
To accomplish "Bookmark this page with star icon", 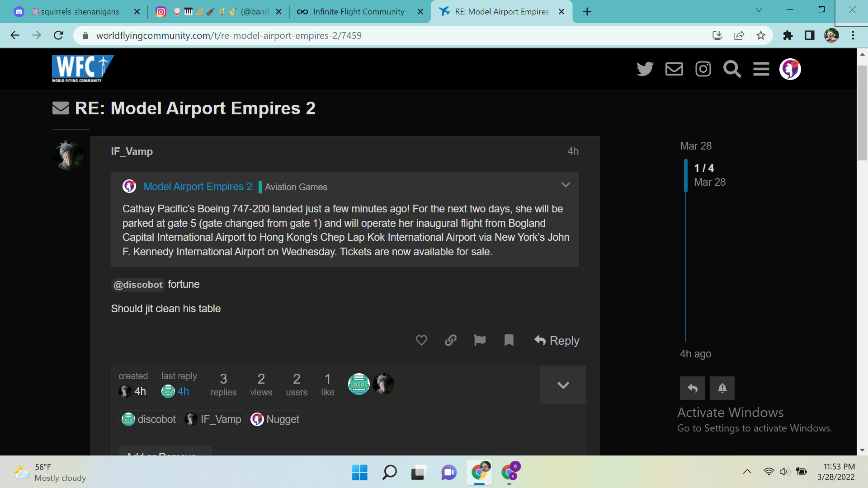I will tap(761, 35).
